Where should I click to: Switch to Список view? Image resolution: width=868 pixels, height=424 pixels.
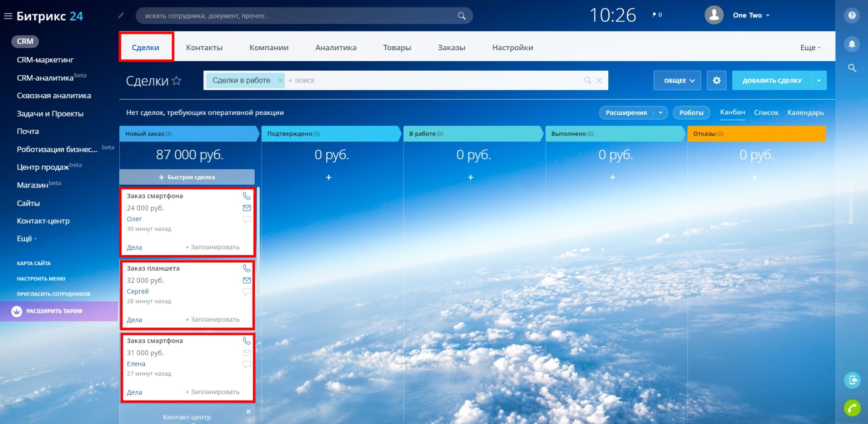pos(766,112)
